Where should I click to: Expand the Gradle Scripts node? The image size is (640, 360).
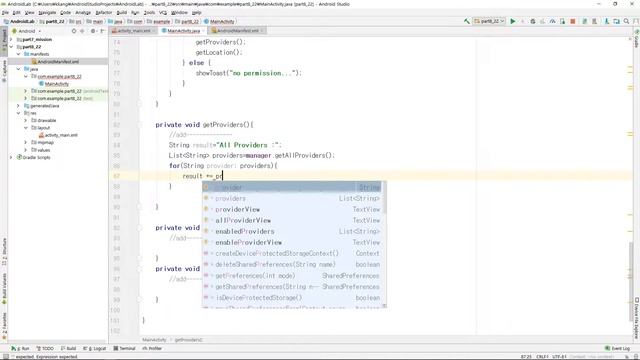click(x=11, y=157)
